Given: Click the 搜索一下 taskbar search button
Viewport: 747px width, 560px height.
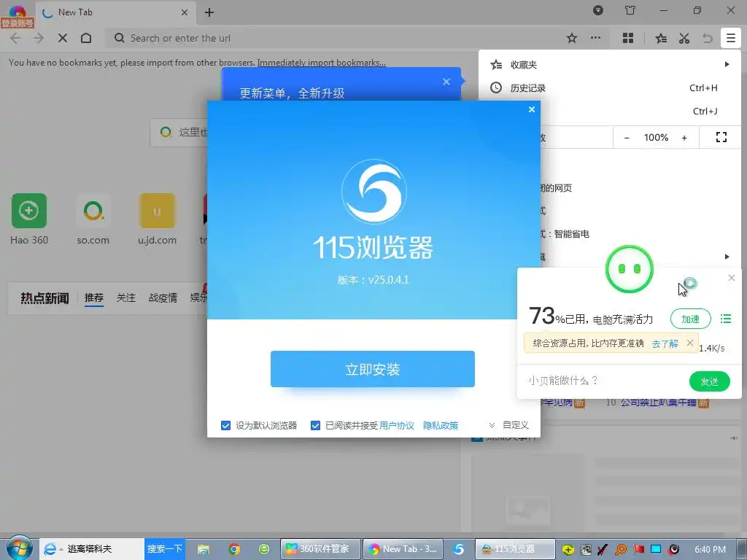Looking at the screenshot, I should [164, 549].
